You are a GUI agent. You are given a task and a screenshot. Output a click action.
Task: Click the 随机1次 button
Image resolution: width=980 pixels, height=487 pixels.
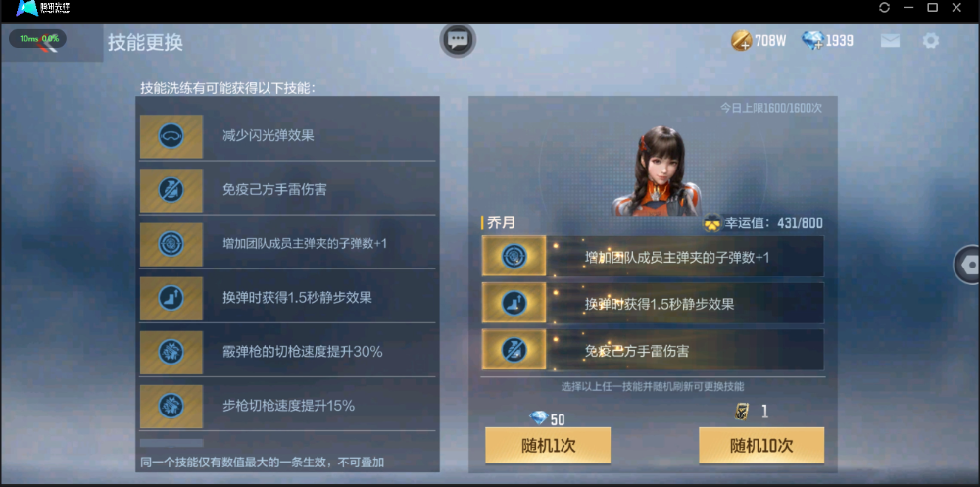(x=548, y=446)
